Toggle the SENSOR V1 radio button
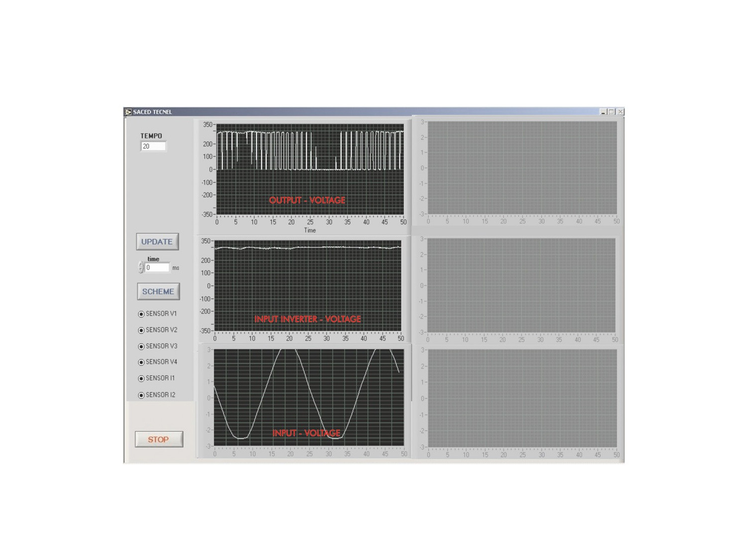Viewport: 747px width, 560px height. (x=141, y=314)
